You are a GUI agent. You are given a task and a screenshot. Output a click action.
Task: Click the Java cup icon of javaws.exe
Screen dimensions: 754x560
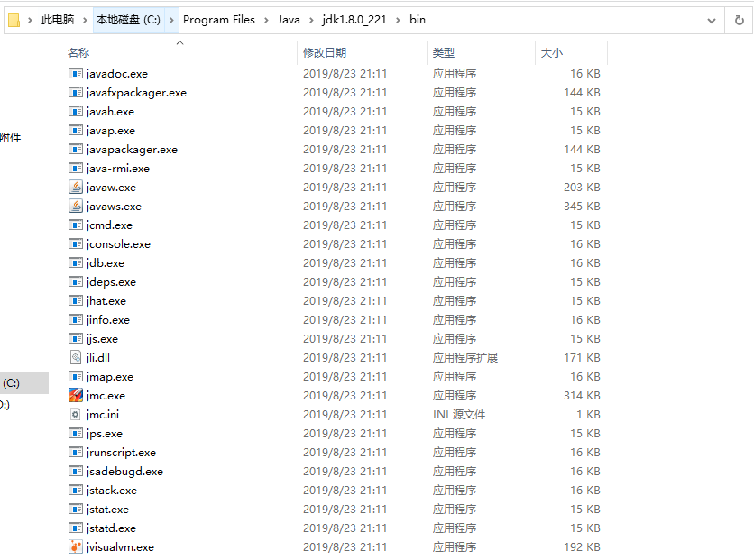(x=76, y=207)
